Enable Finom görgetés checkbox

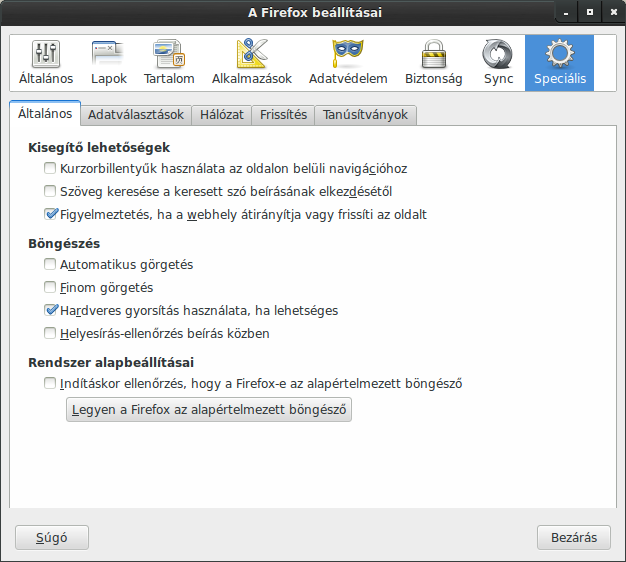click(x=50, y=287)
